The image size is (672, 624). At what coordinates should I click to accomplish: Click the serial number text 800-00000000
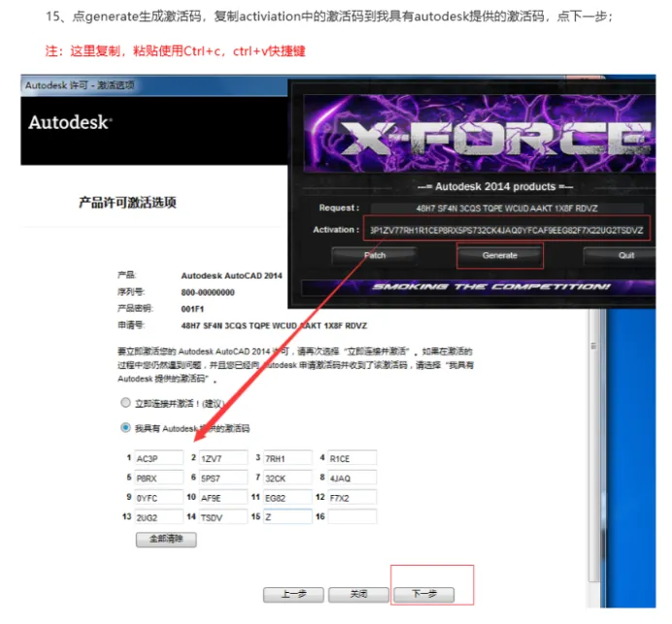tap(208, 292)
